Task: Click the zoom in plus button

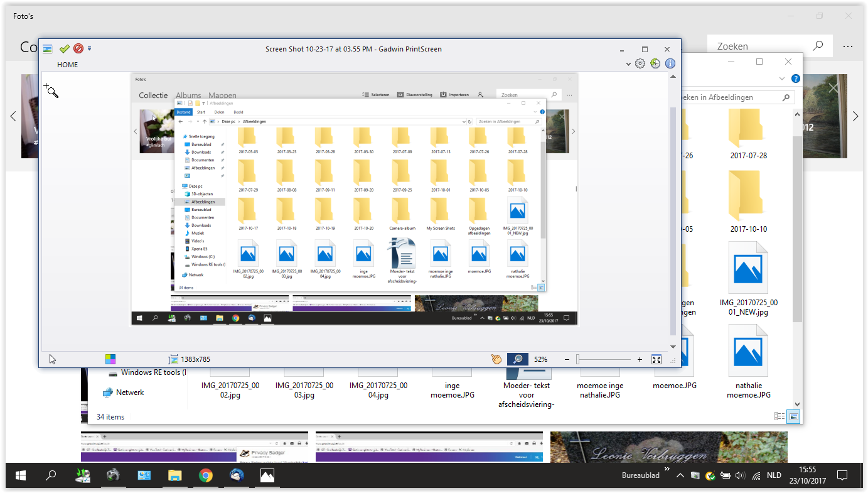Action: [640, 359]
